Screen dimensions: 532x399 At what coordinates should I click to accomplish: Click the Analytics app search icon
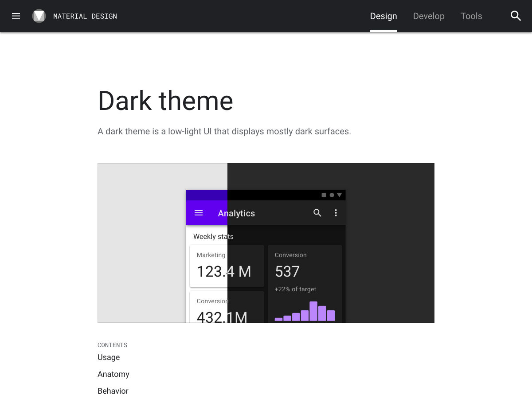pyautogui.click(x=317, y=213)
